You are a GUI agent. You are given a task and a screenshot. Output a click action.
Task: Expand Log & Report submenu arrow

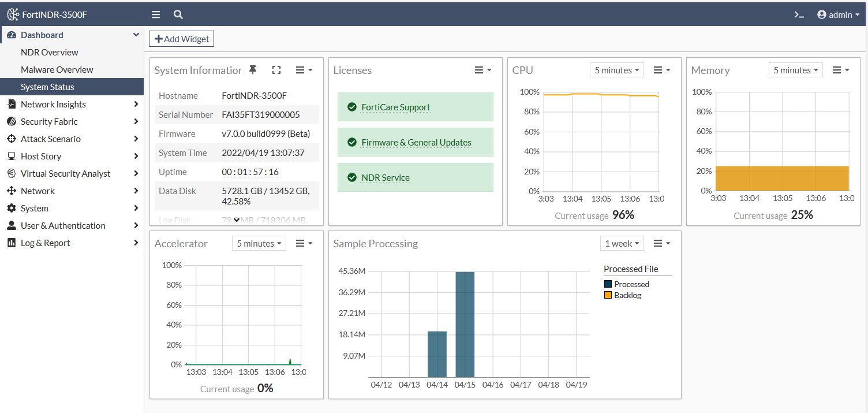[x=136, y=243]
